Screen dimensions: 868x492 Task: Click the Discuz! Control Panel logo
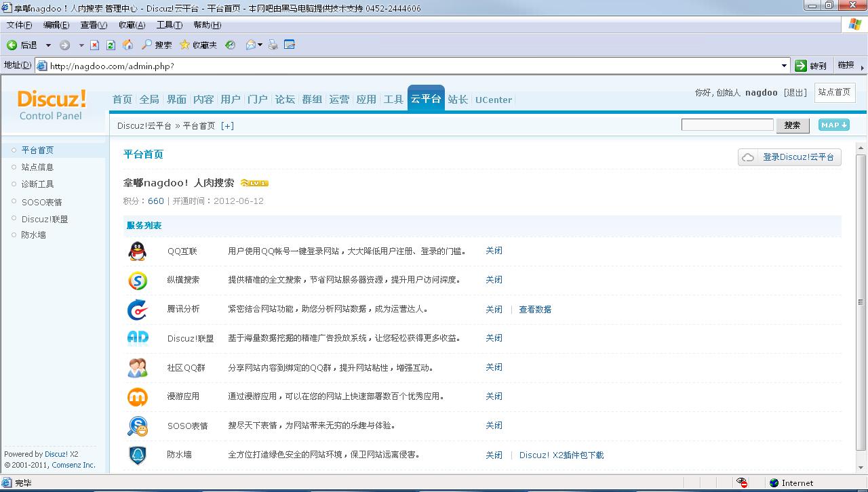click(x=52, y=105)
